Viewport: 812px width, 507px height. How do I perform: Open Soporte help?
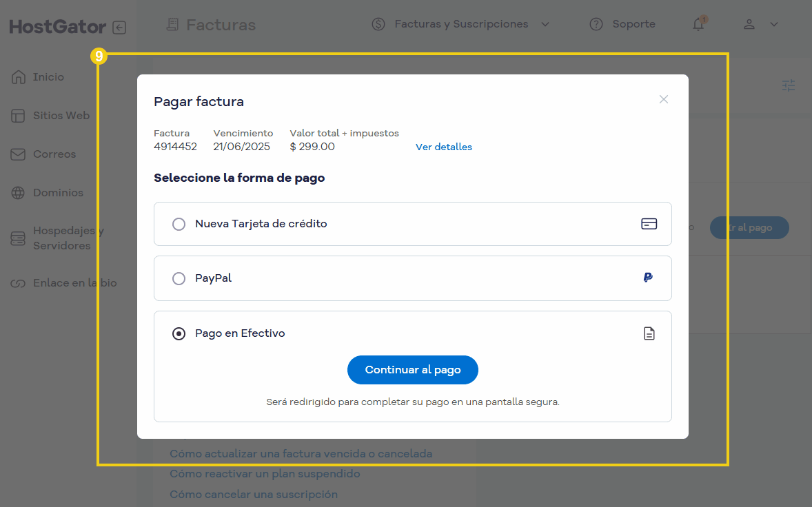coord(634,24)
